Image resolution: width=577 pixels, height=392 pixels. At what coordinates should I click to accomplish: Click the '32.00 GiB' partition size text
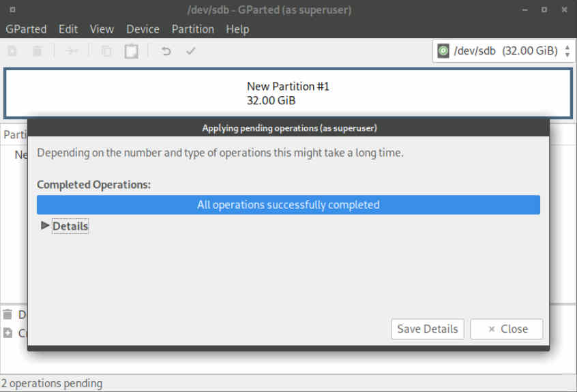pyautogui.click(x=271, y=101)
